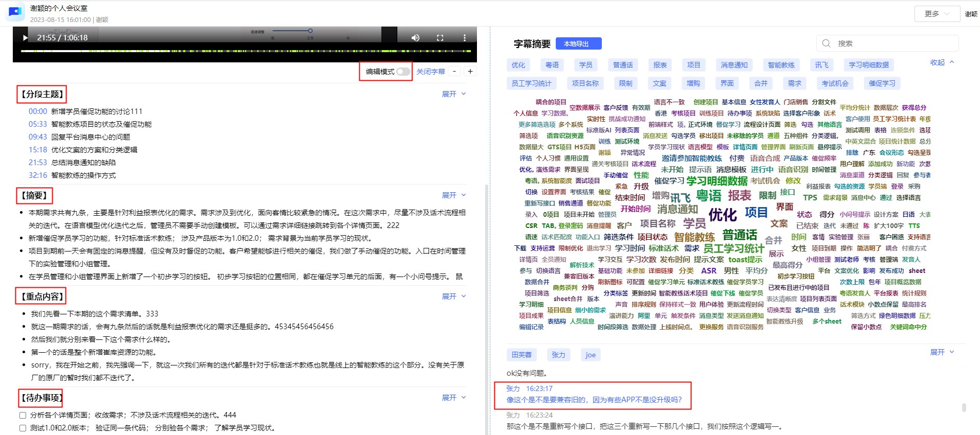The width and height of the screenshot is (980, 435).
Task: Collapse the keyword tags with 收起
Action: pyautogui.click(x=942, y=62)
